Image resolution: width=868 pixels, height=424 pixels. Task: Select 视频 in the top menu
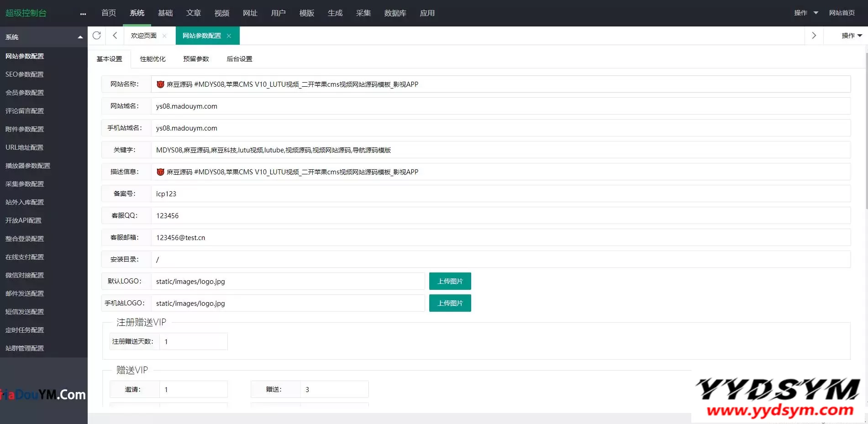coord(222,13)
